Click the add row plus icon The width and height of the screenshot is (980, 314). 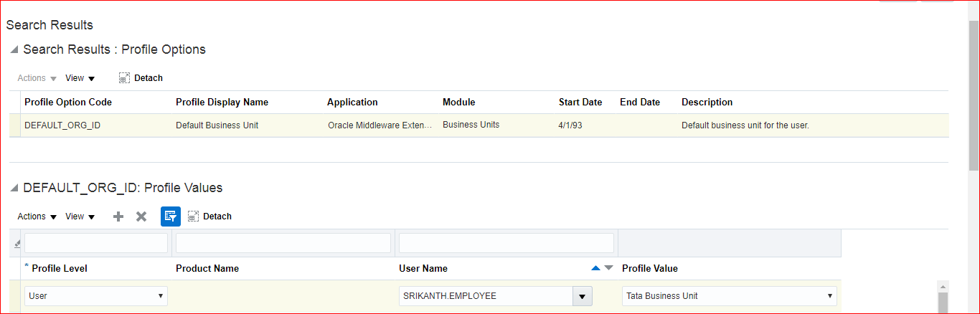click(x=119, y=217)
